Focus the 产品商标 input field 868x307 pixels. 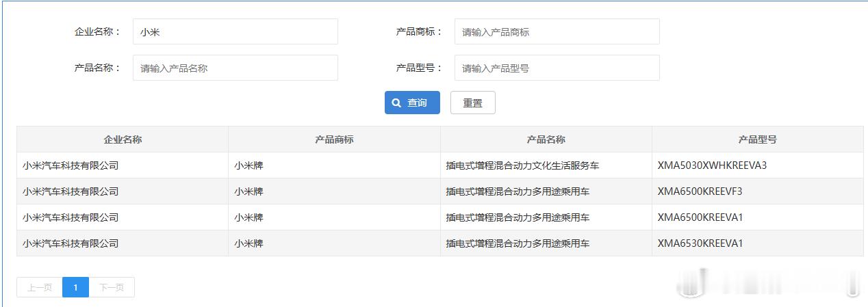click(x=557, y=31)
